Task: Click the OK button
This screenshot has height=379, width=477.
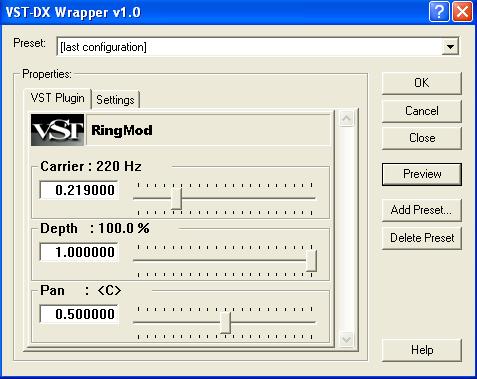Action: coord(422,83)
